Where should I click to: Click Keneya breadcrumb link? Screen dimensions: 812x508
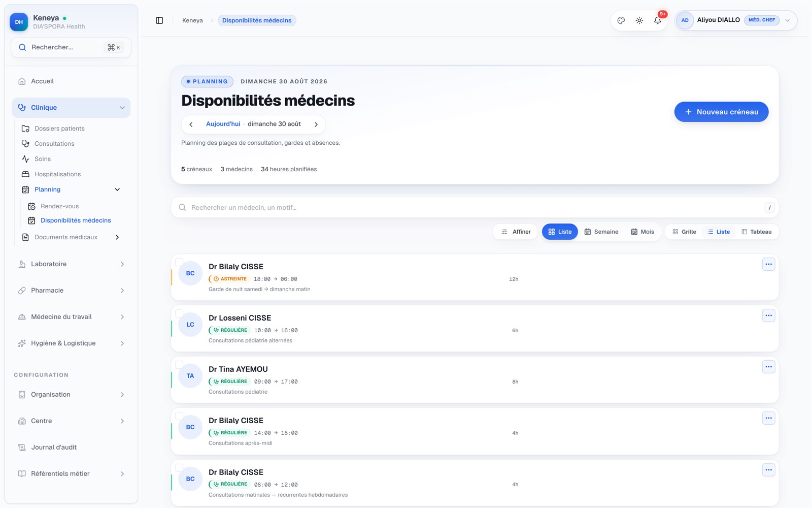click(x=192, y=20)
